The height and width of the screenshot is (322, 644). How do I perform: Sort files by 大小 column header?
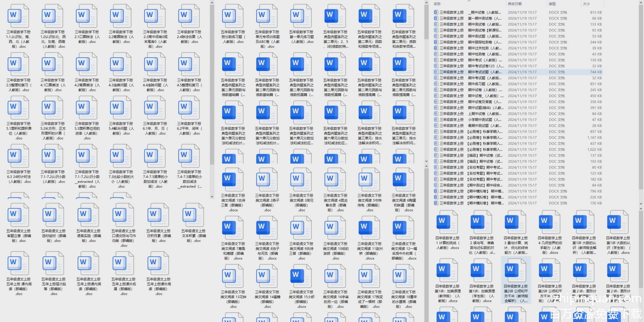586,4
